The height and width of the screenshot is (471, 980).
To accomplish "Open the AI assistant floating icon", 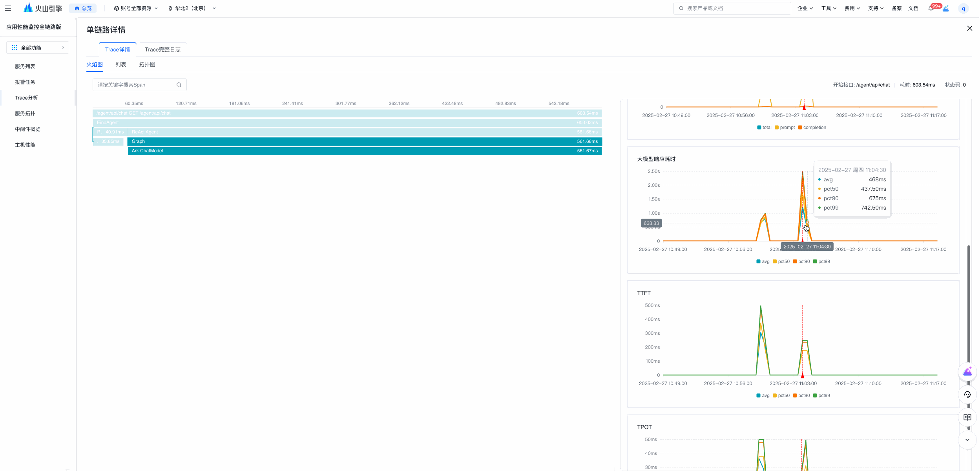I will (x=967, y=372).
